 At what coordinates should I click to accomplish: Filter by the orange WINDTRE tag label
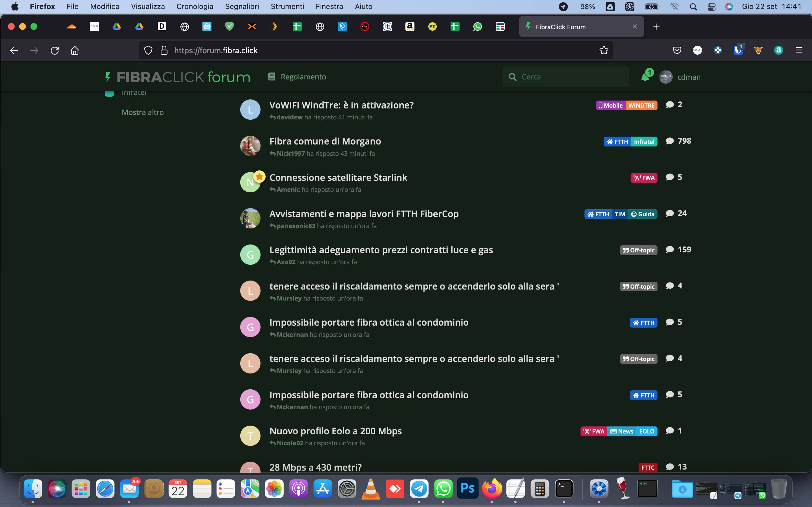coord(641,105)
